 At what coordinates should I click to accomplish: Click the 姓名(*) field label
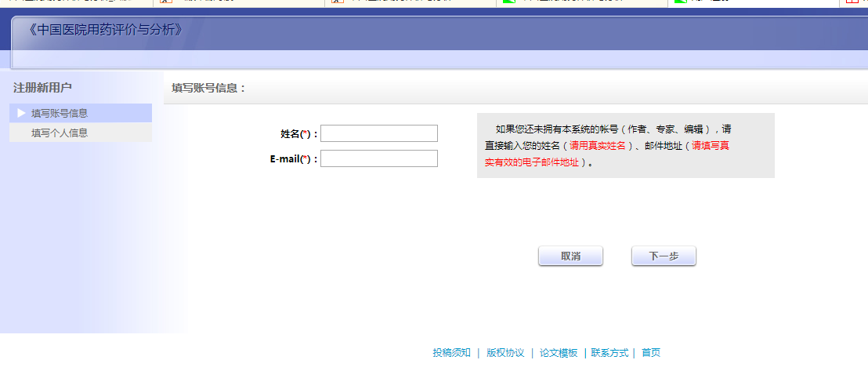(298, 134)
